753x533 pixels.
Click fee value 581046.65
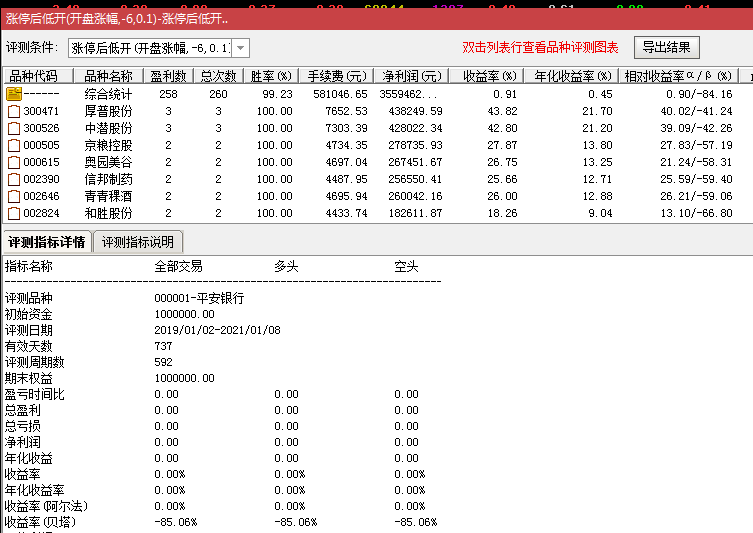tap(340, 94)
